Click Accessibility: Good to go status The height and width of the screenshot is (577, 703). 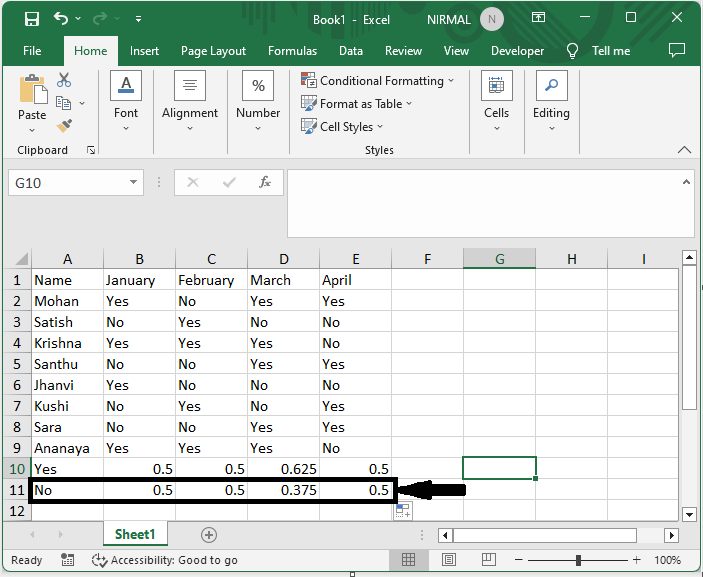165,560
